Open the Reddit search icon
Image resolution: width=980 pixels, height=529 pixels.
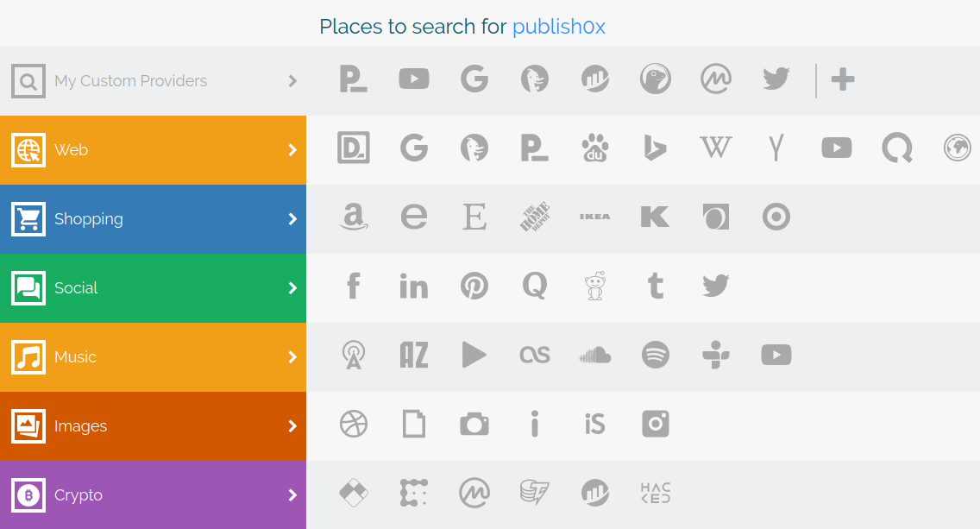pyautogui.click(x=595, y=287)
